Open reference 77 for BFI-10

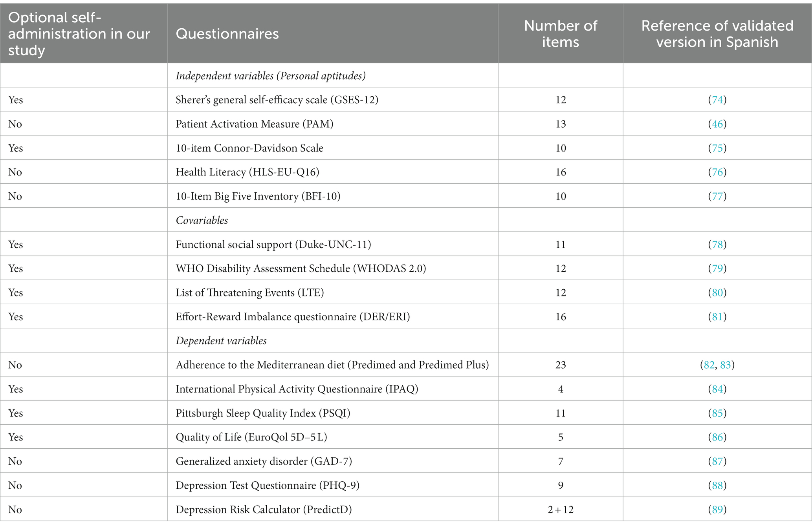pos(717,196)
